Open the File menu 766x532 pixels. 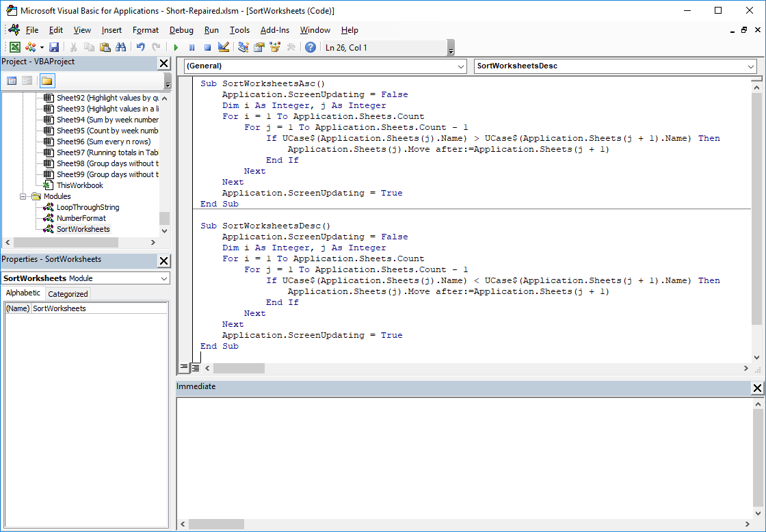tap(32, 30)
